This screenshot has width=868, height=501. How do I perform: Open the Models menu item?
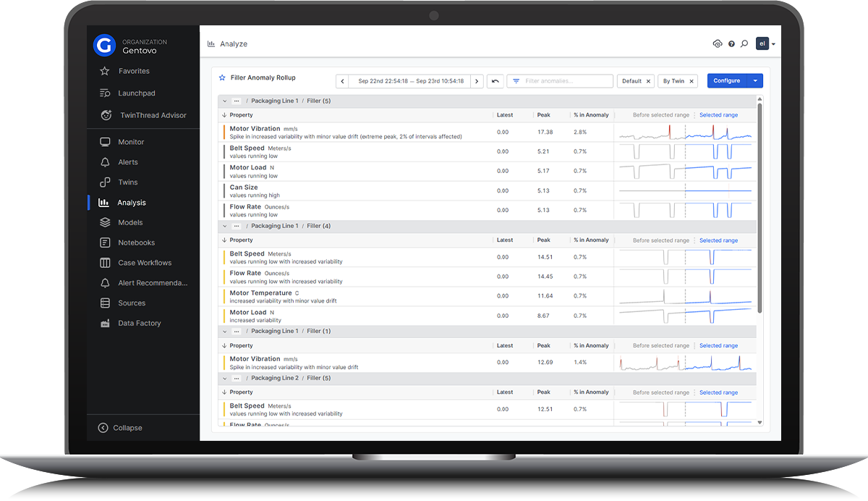pyautogui.click(x=131, y=222)
